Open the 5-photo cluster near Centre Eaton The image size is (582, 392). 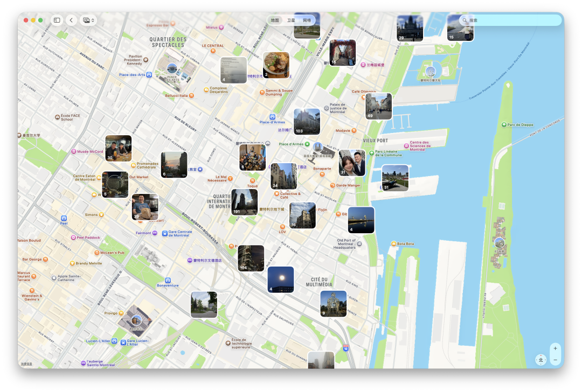pos(115,185)
